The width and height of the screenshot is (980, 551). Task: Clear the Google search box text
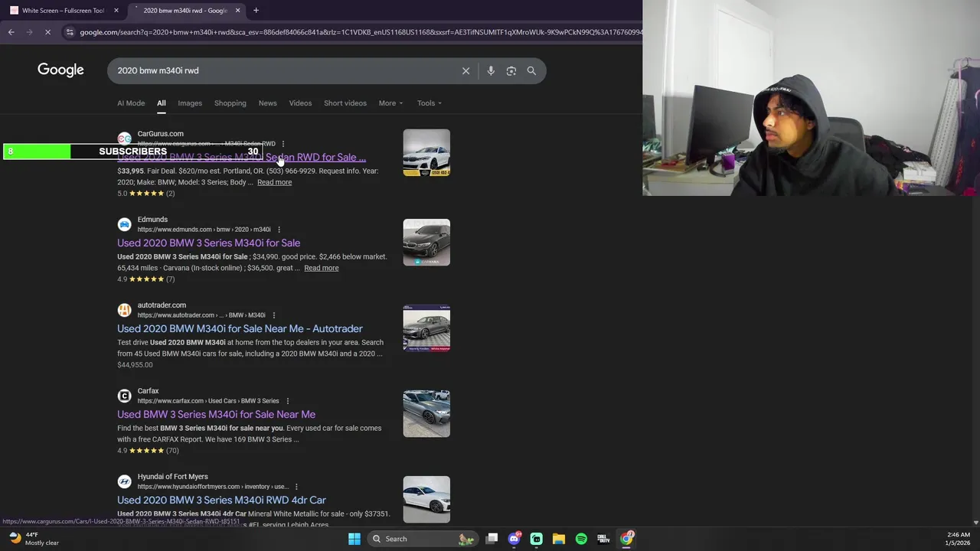[465, 70]
